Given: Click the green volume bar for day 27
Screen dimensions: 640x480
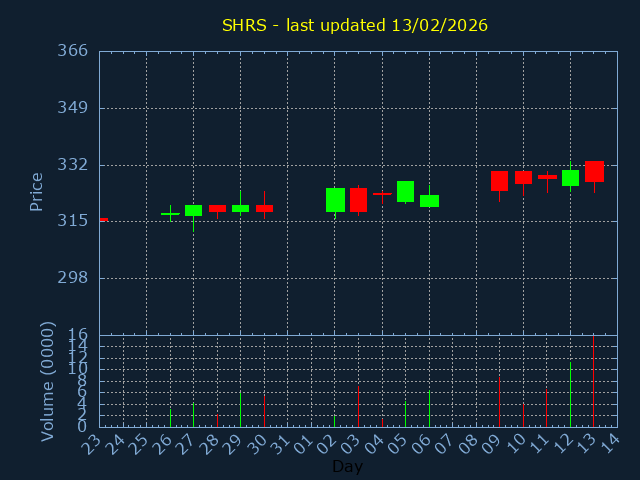Looking at the screenshot, I should (x=193, y=415).
